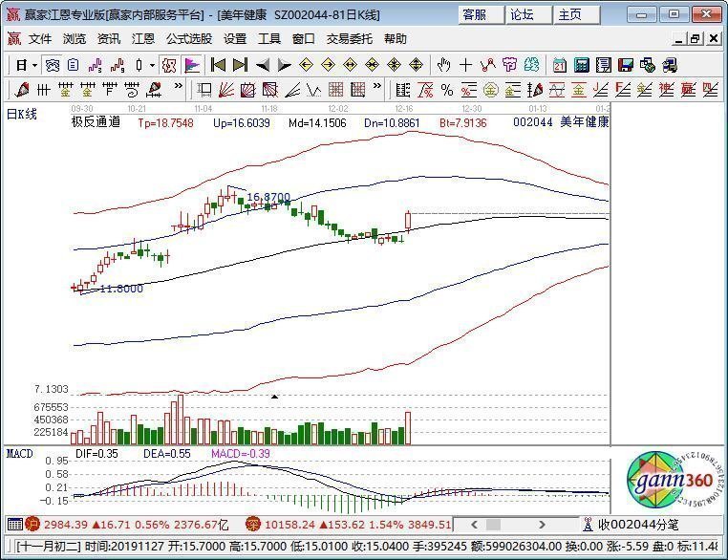Open the 帮助 menu

[x=396, y=39]
